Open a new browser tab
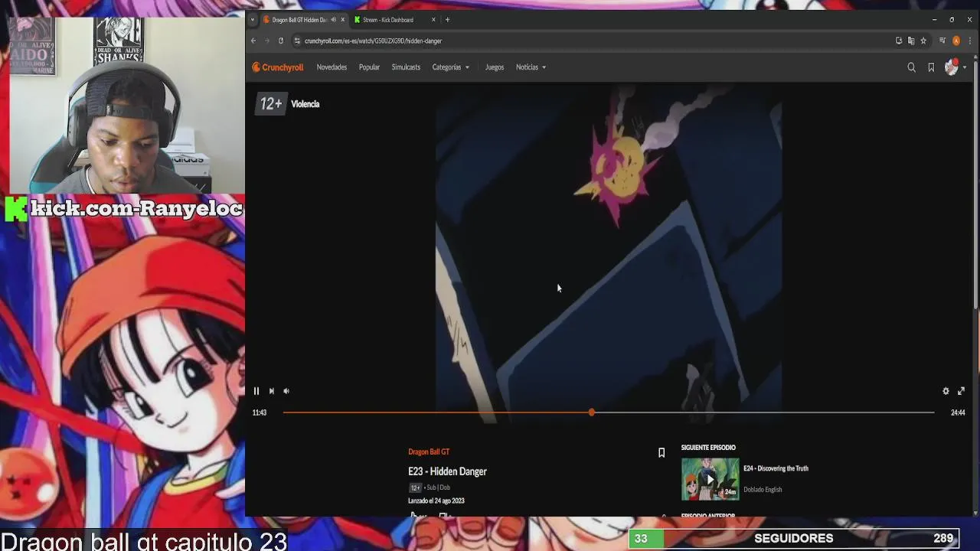This screenshot has width=980, height=551. [447, 20]
